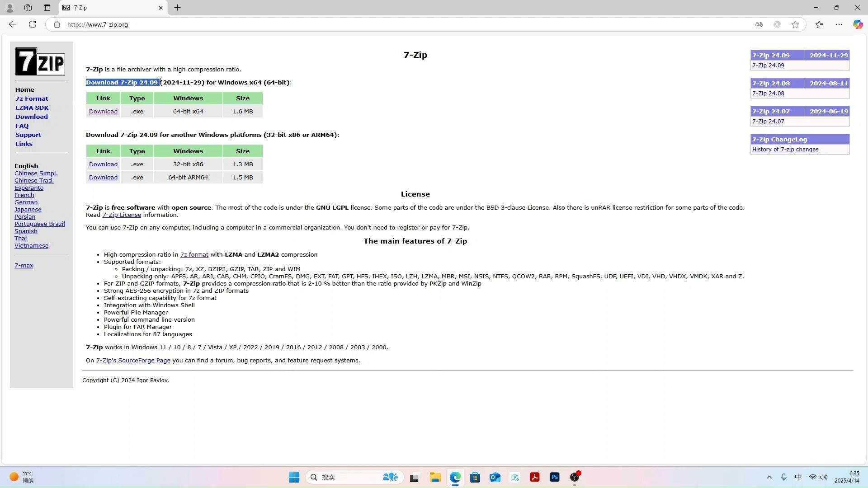Open 7-Zip's SourceForge Page link

[x=133, y=360]
